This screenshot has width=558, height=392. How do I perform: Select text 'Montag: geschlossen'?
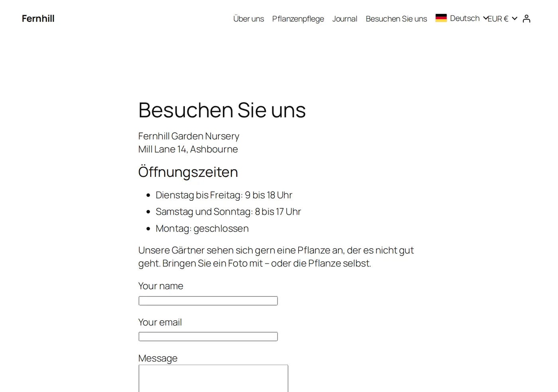click(x=202, y=228)
